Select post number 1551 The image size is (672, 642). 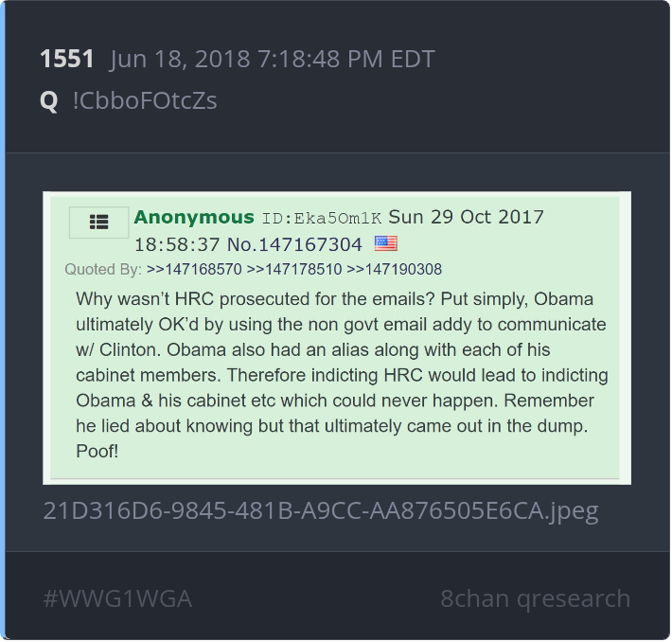(67, 59)
